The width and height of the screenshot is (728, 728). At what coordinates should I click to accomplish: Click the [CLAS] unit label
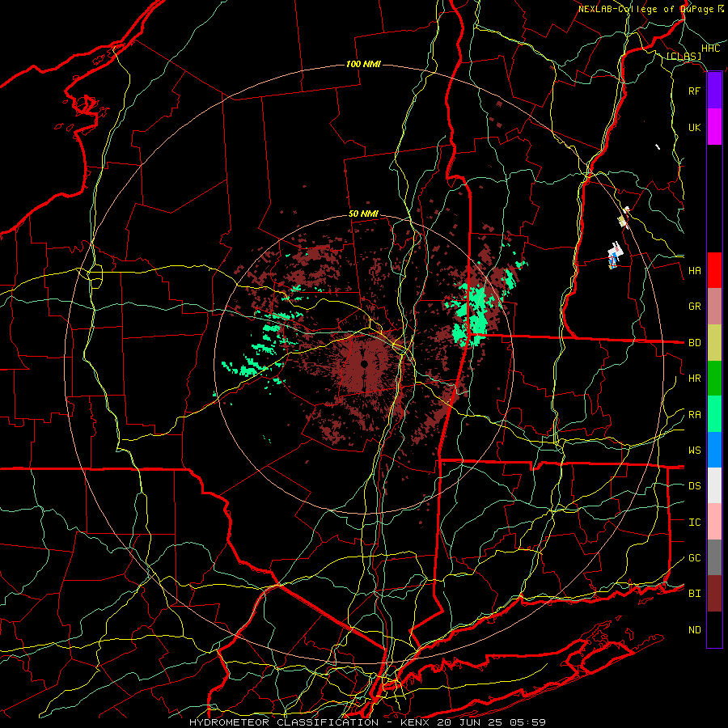684,56
